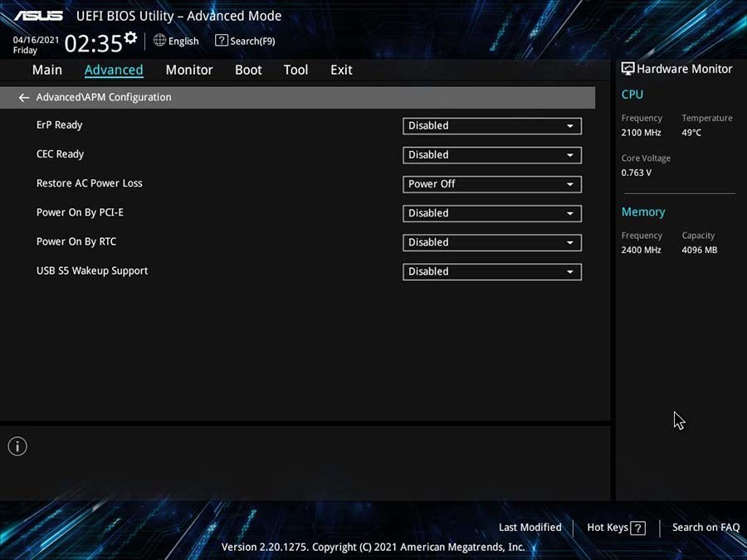The height and width of the screenshot is (560, 747).
Task: Click the 2100 MHz CPU frequency value
Action: [641, 133]
